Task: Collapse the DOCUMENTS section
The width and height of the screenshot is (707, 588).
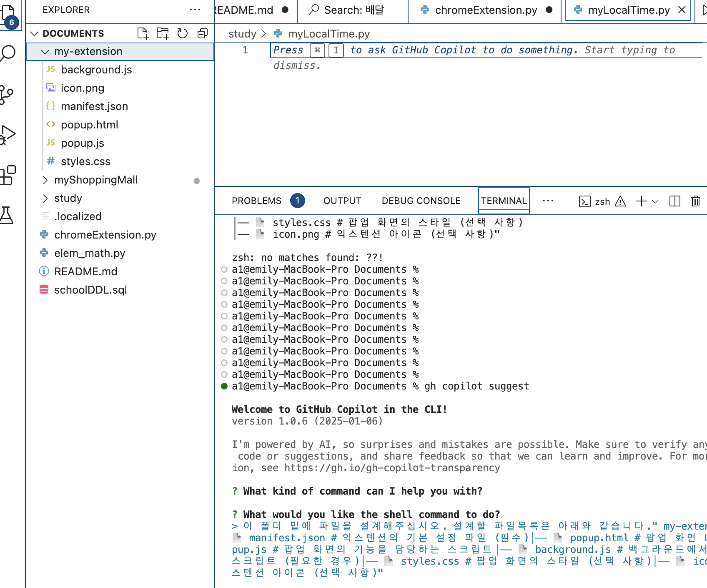Action: (x=34, y=33)
